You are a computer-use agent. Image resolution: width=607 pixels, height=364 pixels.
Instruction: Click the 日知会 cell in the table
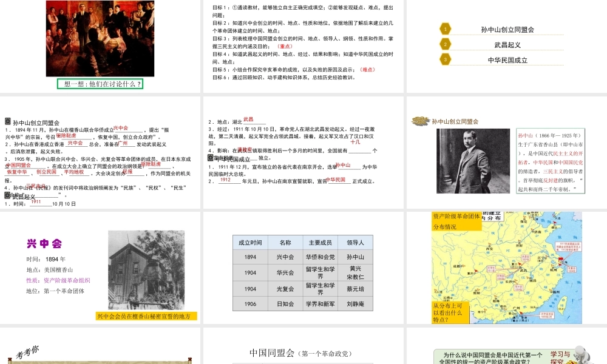(285, 304)
